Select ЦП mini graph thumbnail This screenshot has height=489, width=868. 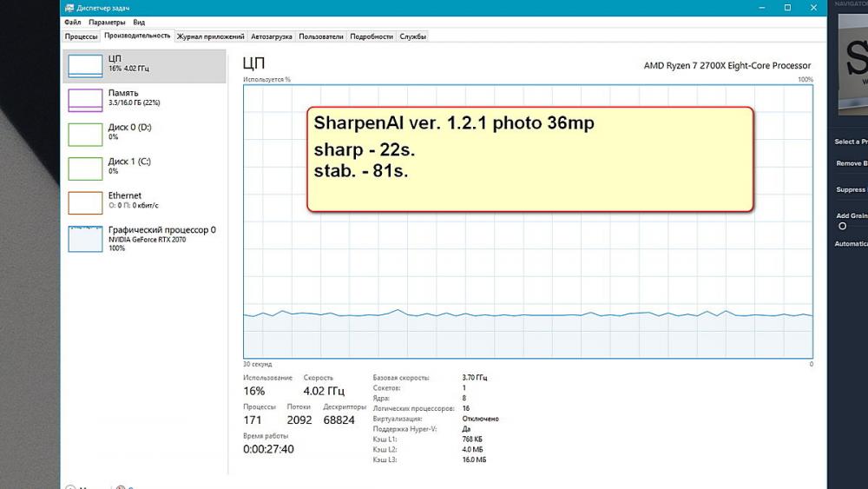[85, 66]
